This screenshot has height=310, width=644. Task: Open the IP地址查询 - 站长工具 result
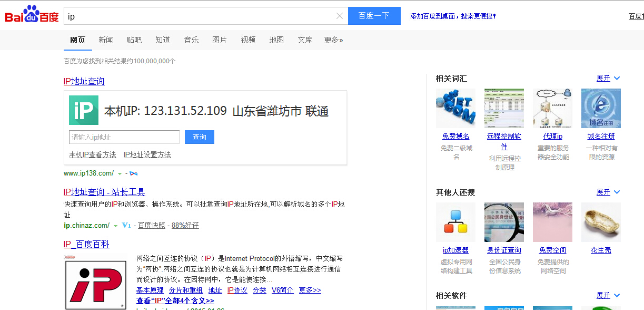tap(104, 192)
